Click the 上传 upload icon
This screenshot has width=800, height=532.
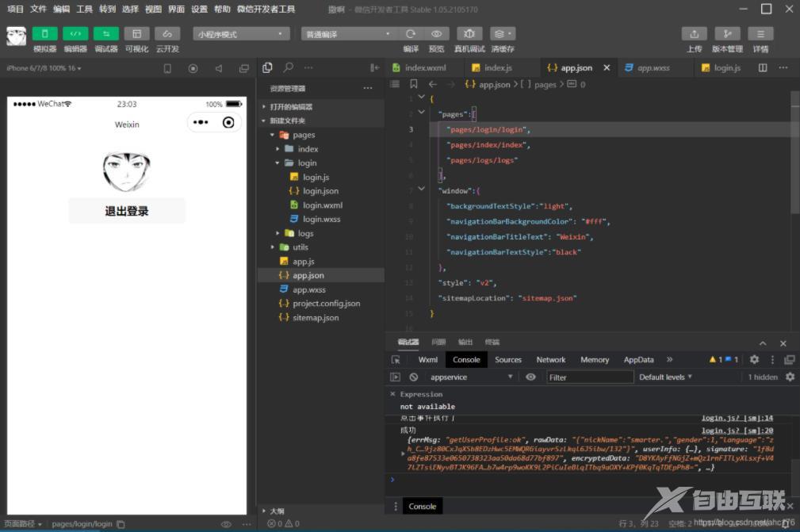(x=694, y=34)
